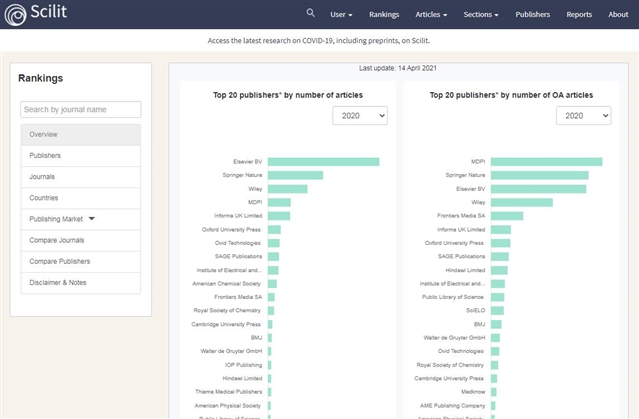Expand the Articles navbar menu
The width and height of the screenshot is (639, 419).
point(431,15)
